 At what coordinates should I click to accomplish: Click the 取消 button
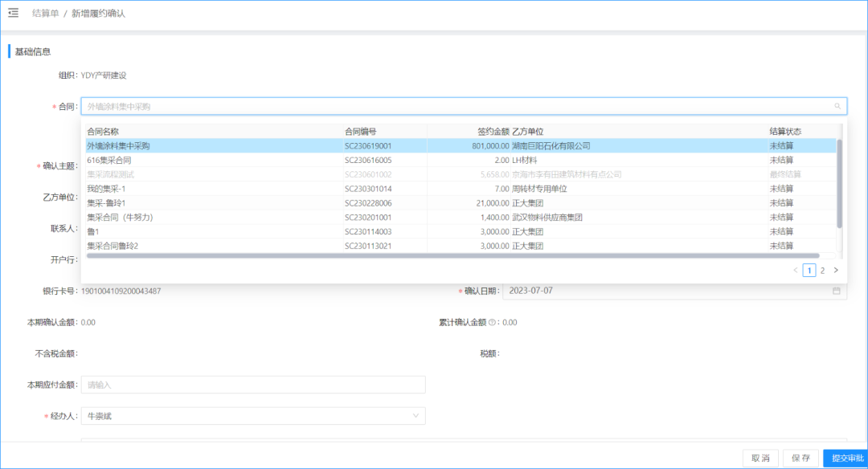tap(760, 458)
